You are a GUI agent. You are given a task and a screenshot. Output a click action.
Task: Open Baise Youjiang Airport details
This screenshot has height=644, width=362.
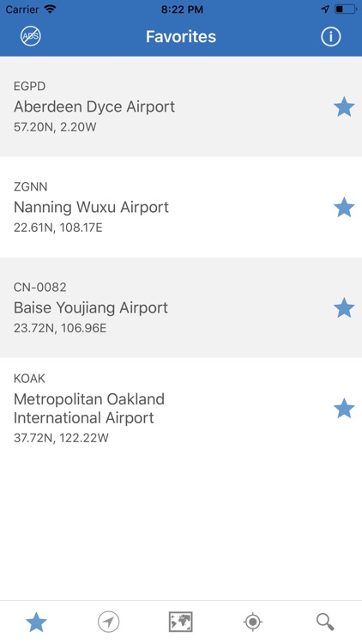(x=181, y=307)
